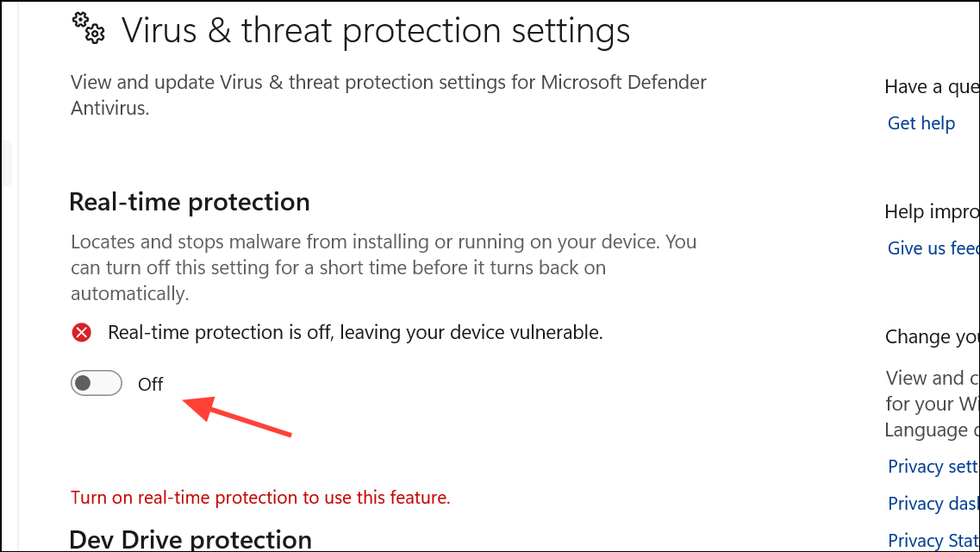Image resolution: width=980 pixels, height=552 pixels.
Task: Select the Real-time protection heading
Action: coord(189,201)
